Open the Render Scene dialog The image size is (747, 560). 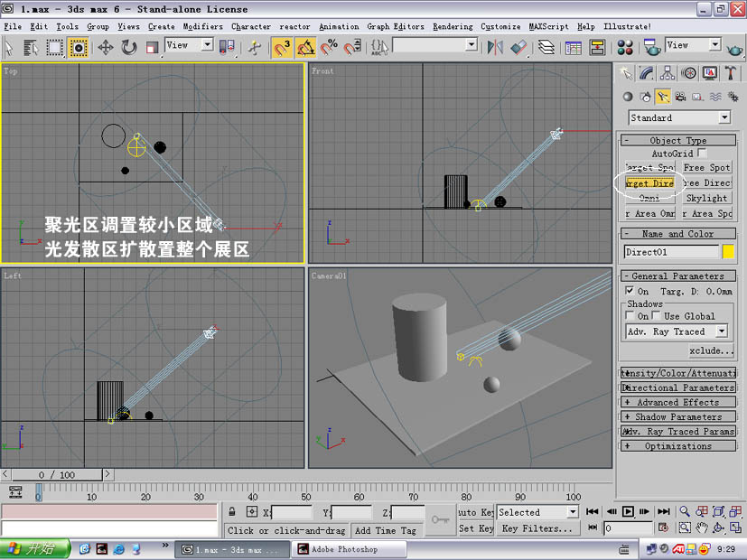pyautogui.click(x=651, y=48)
